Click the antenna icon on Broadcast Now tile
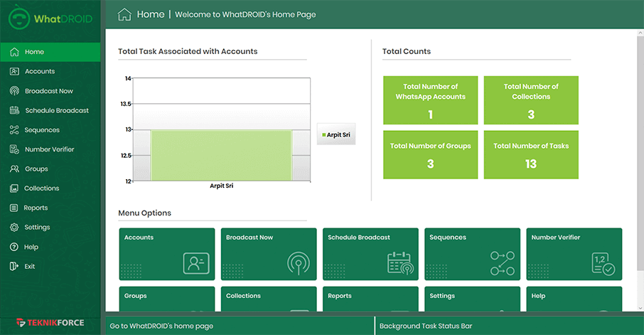The image size is (644, 335). tap(299, 263)
